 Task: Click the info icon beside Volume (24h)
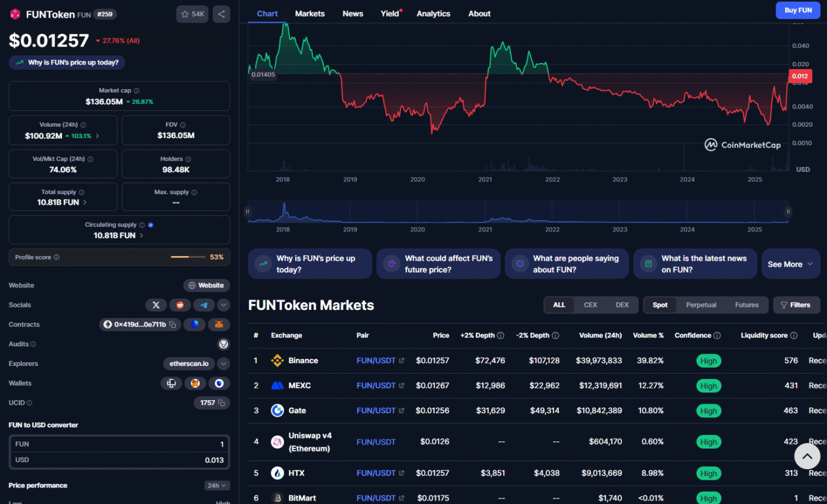[x=83, y=125]
